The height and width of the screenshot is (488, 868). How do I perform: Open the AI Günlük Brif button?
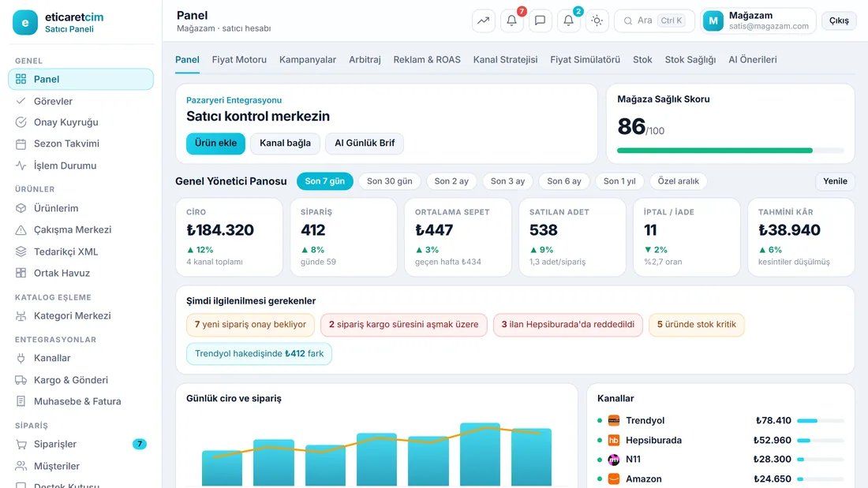click(x=365, y=143)
